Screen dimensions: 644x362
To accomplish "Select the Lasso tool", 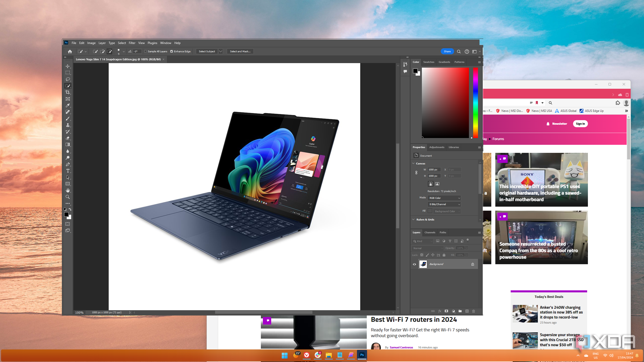I will click(68, 79).
